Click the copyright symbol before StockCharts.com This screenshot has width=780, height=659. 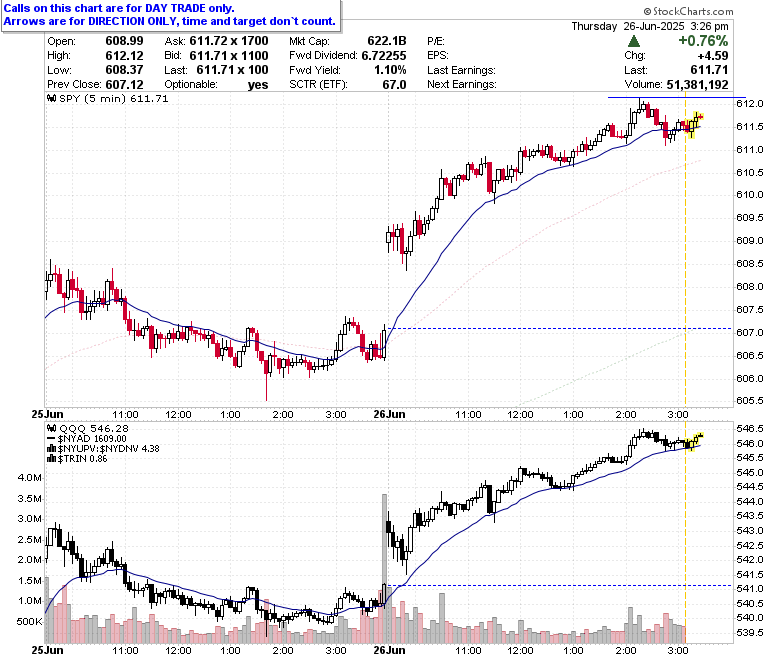pos(647,11)
